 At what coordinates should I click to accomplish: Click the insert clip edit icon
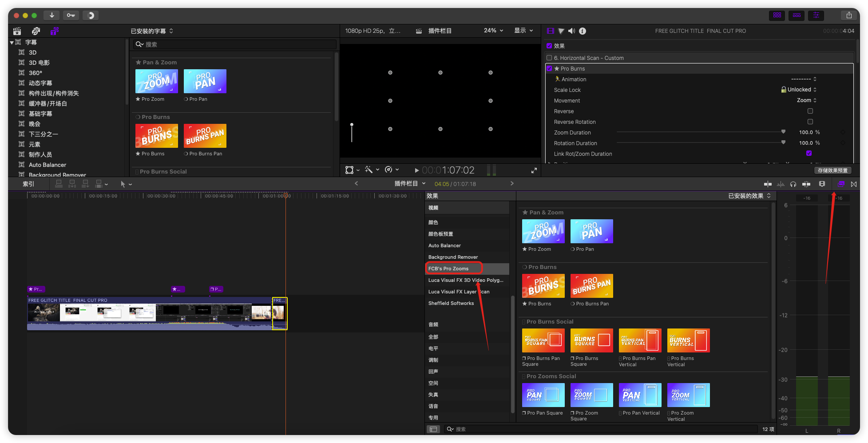pyautogui.click(x=72, y=184)
